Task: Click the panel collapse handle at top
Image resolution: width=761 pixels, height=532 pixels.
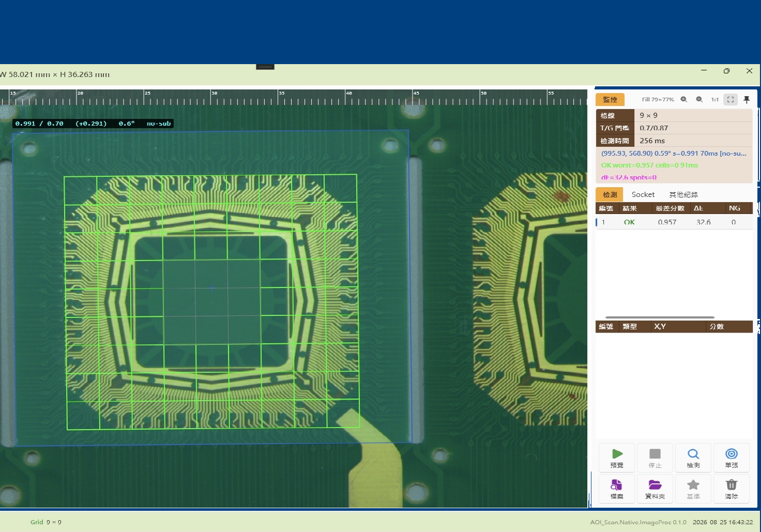Action: (x=265, y=67)
